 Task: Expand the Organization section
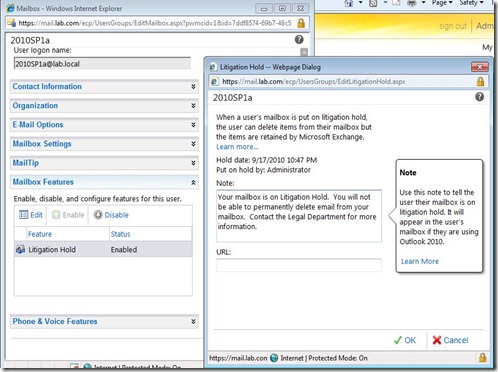pos(104,106)
